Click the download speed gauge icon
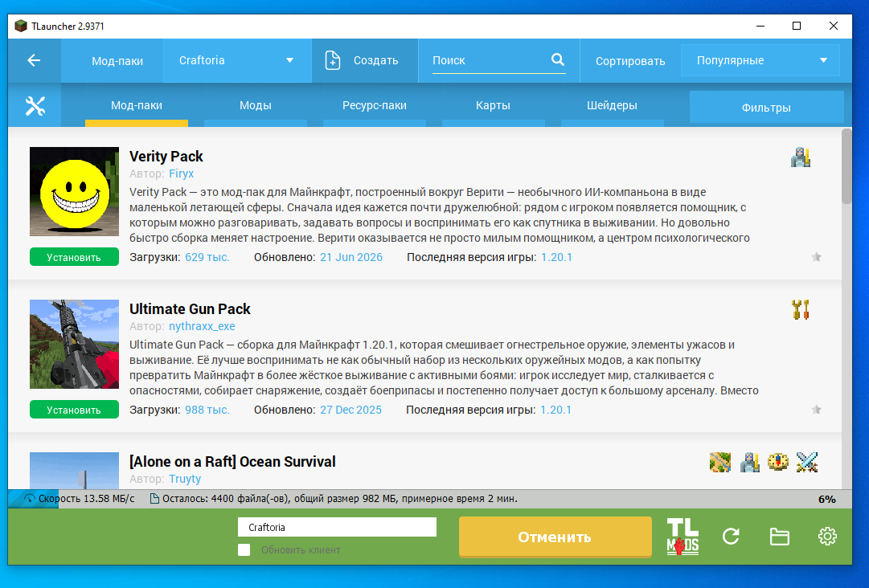Screen dimensions: 869x588 click(x=29, y=499)
